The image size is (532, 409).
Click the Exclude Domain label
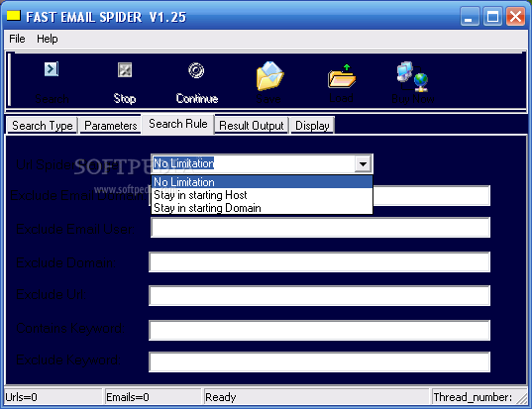coord(66,262)
